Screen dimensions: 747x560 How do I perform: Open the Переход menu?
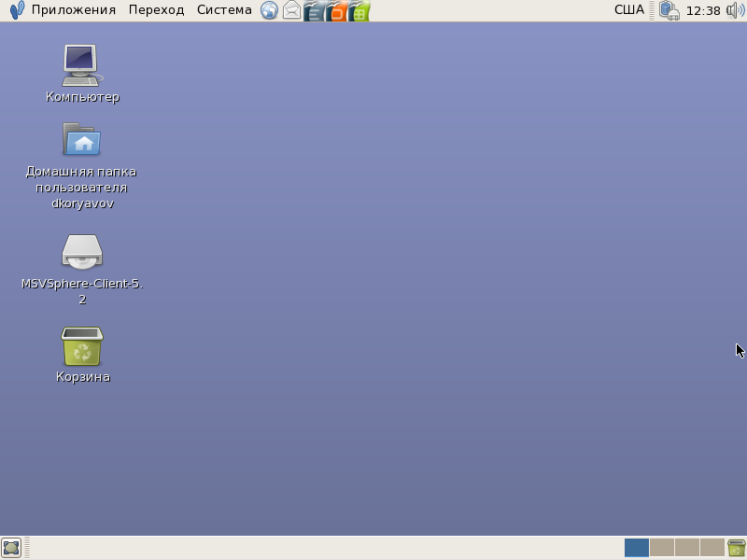tap(156, 10)
